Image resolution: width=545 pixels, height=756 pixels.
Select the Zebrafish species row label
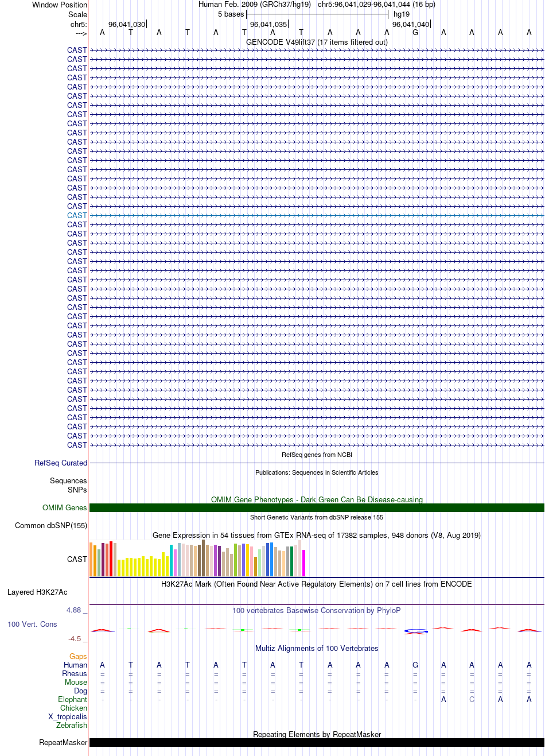pos(72,725)
